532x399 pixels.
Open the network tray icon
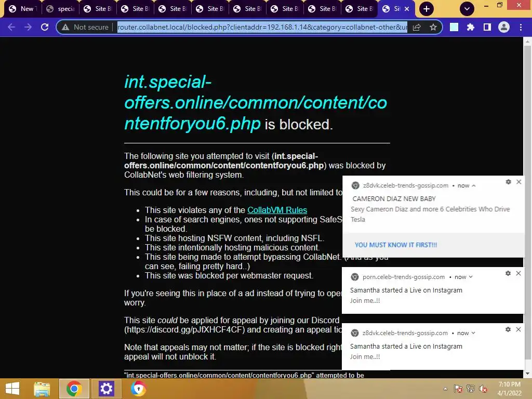pyautogui.click(x=471, y=389)
